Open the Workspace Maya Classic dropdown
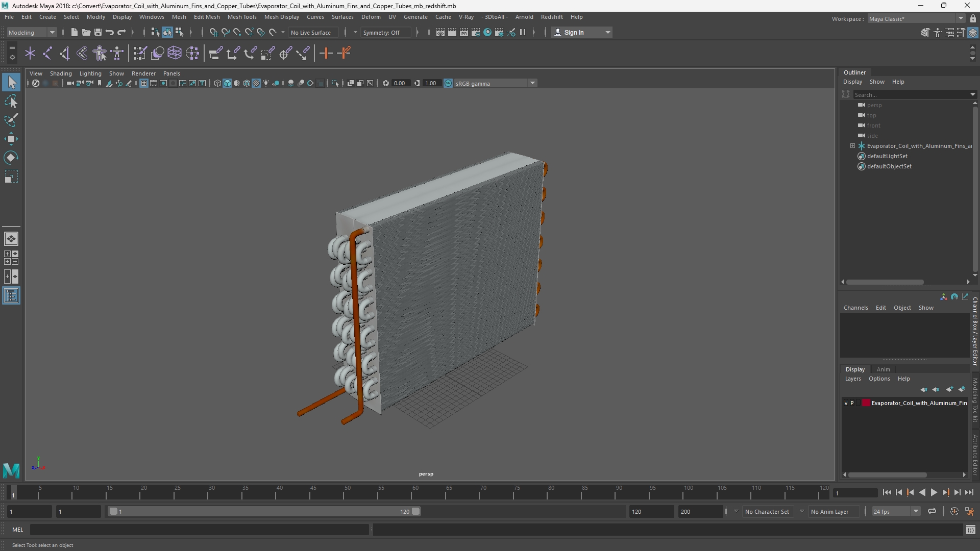 point(916,19)
